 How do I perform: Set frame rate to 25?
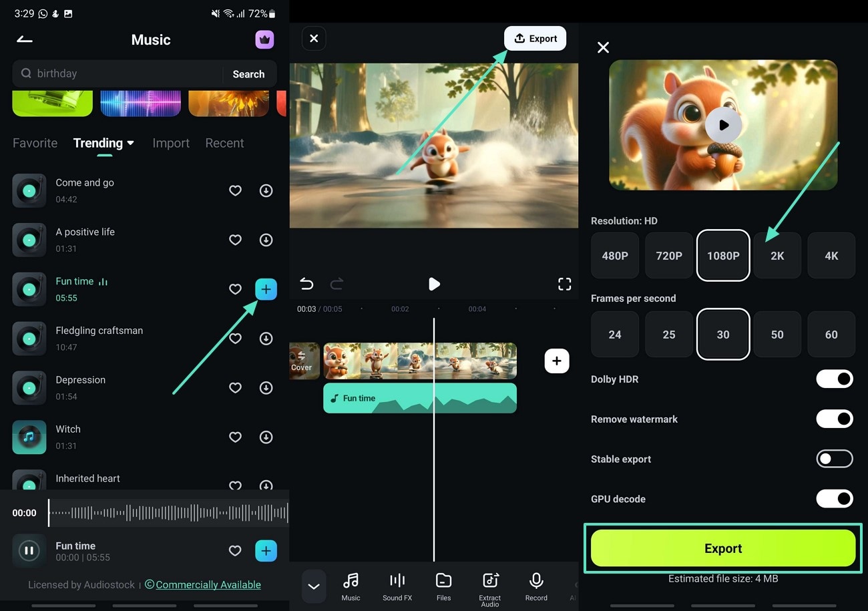tap(669, 335)
